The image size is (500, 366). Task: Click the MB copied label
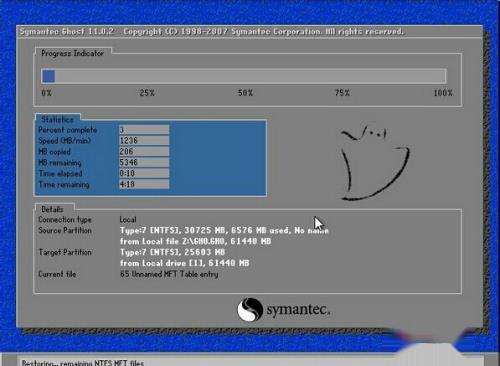[54, 152]
